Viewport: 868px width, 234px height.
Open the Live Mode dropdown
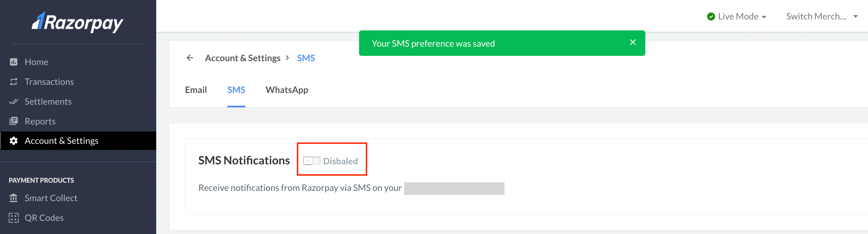coord(737,17)
